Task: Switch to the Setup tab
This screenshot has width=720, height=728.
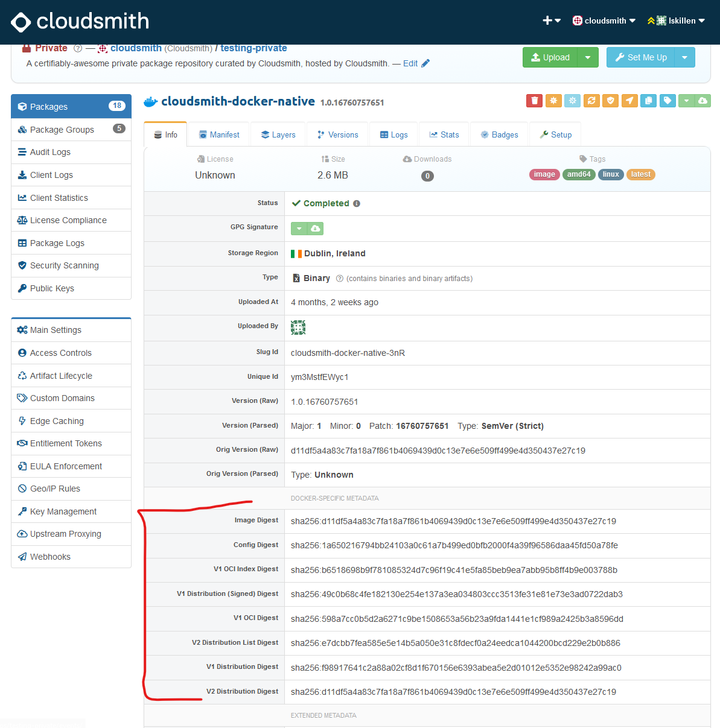Action: (556, 135)
